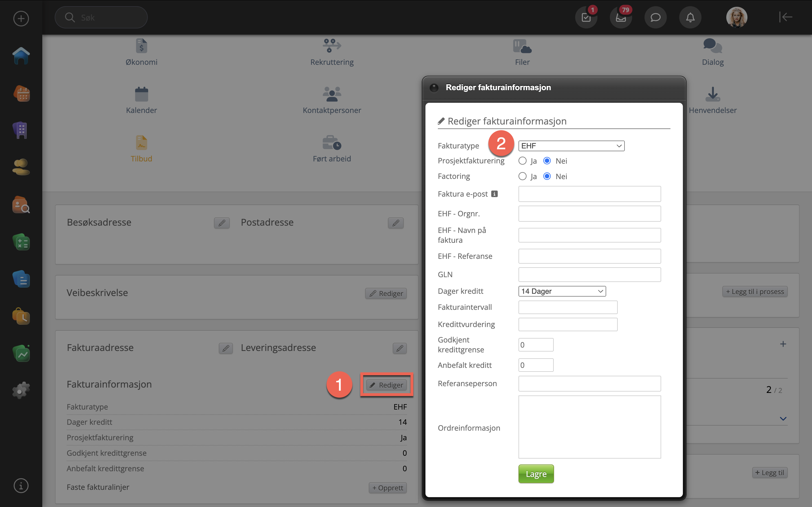Open the settings gear in sidebar
This screenshot has width=812, height=507.
(21, 390)
